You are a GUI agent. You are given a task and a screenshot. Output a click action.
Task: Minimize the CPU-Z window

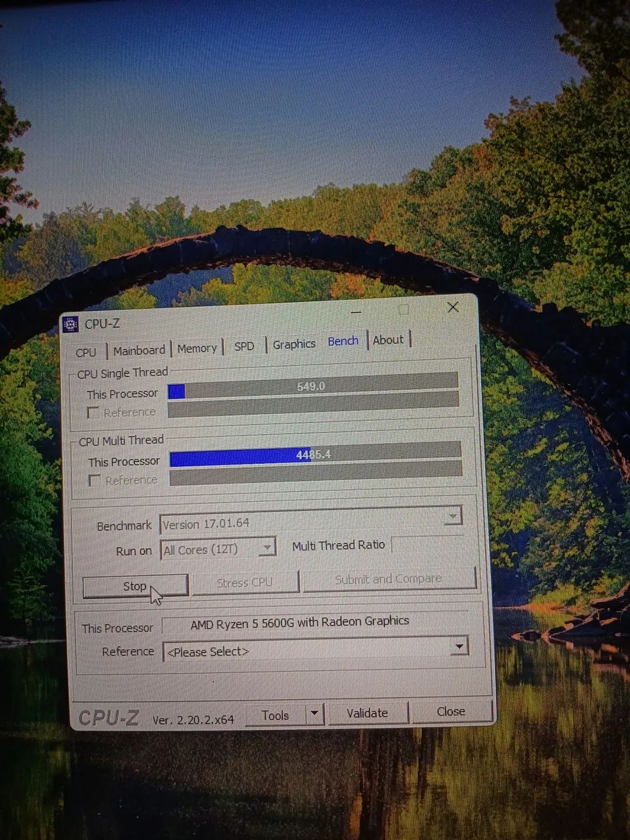(x=355, y=312)
